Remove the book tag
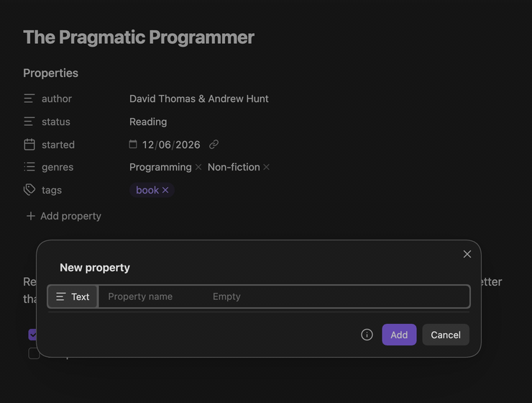The height and width of the screenshot is (403, 532). click(x=165, y=190)
